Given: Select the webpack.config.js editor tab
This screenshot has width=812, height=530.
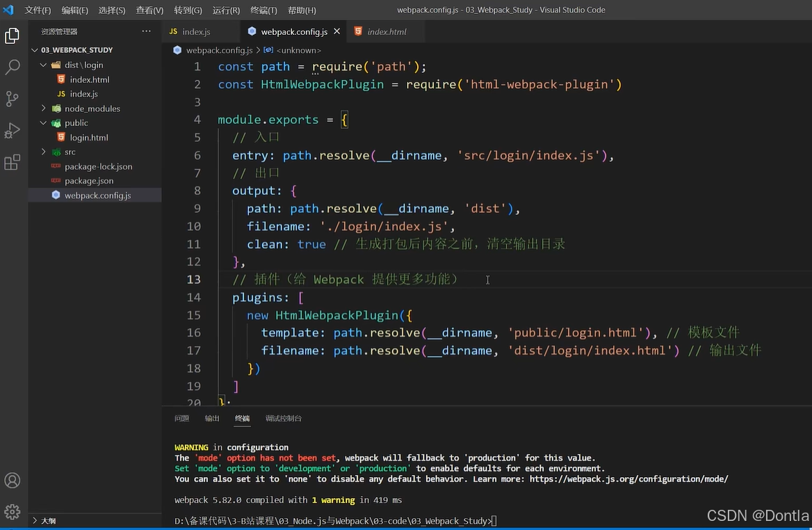Looking at the screenshot, I should coord(293,31).
